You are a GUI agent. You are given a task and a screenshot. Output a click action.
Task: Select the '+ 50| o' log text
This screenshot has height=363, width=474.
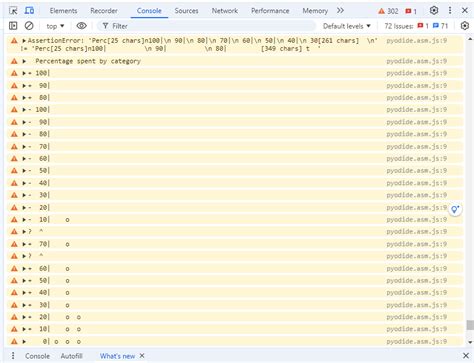pos(49,281)
